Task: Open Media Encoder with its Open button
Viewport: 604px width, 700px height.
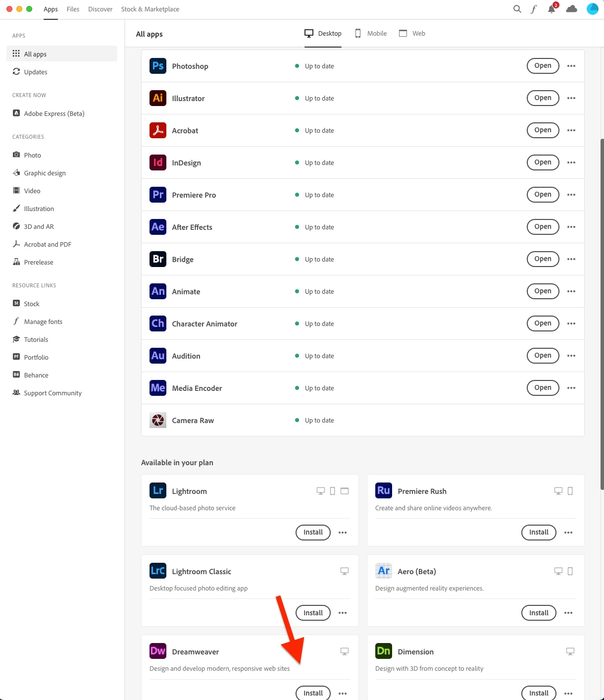Action: tap(543, 388)
